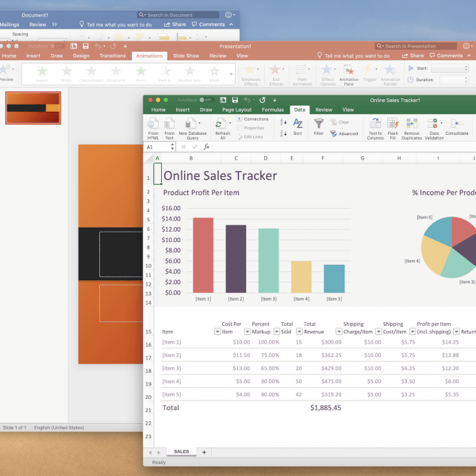The image size is (476, 476).
Task: Click Consolidate icon in Excel
Action: 457,124
